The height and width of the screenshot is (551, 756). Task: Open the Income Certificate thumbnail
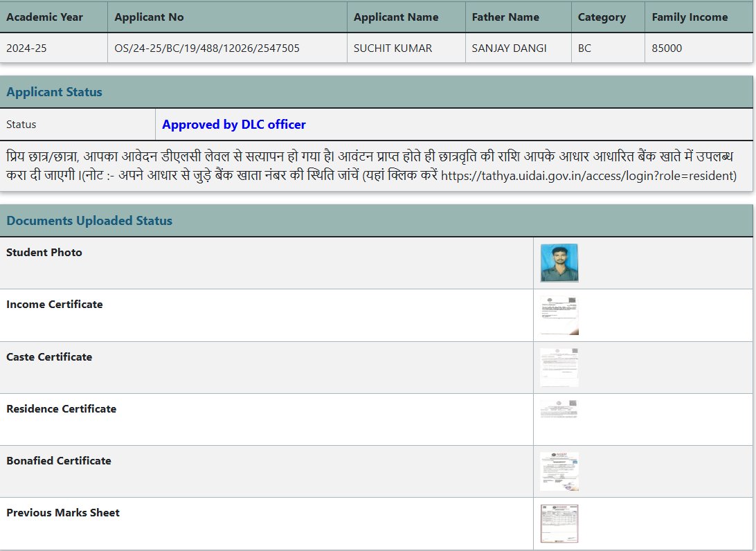pyautogui.click(x=559, y=315)
